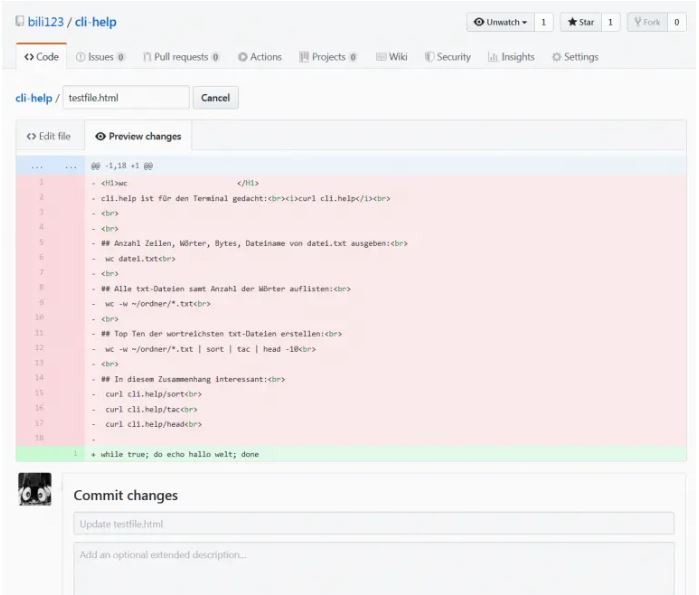This screenshot has width=699, height=595.
Task: Click the stargazers count beside Star
Action: (x=610, y=22)
